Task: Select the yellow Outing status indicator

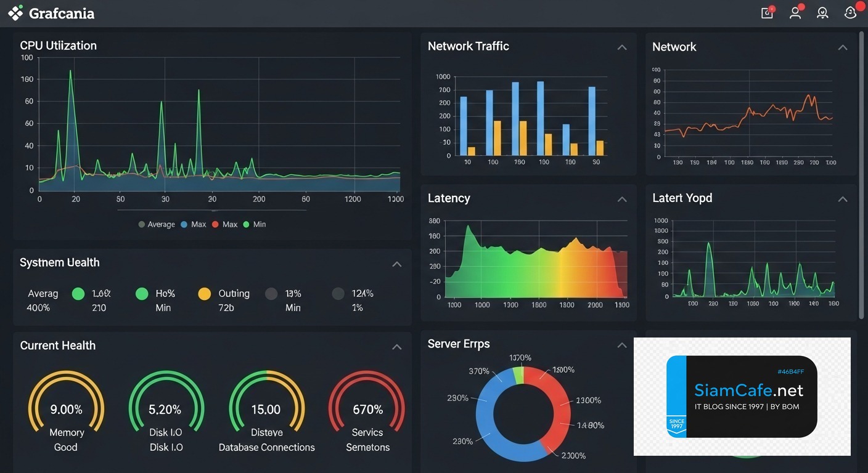Action: pyautogui.click(x=204, y=294)
